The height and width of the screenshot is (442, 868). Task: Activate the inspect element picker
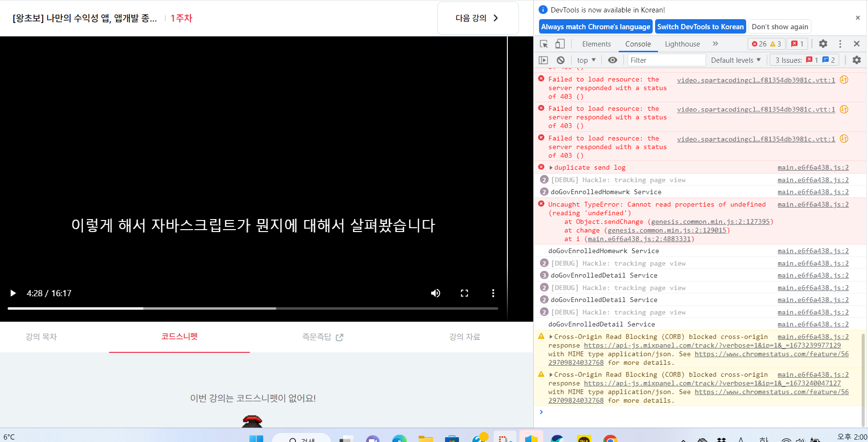pos(544,44)
